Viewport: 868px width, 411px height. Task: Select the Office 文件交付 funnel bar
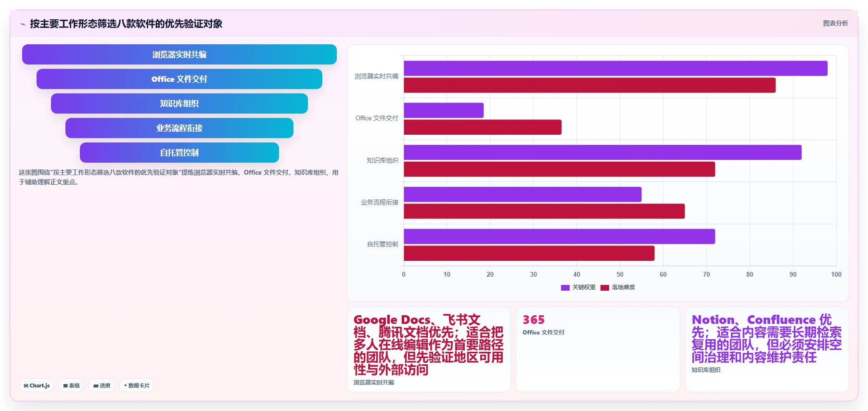[179, 79]
